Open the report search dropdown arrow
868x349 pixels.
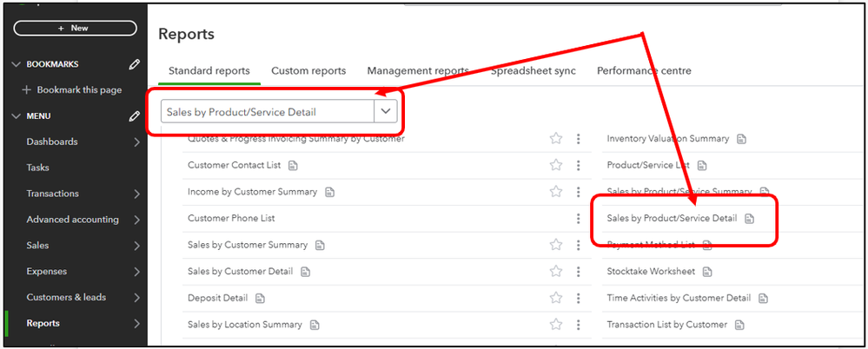pyautogui.click(x=386, y=112)
